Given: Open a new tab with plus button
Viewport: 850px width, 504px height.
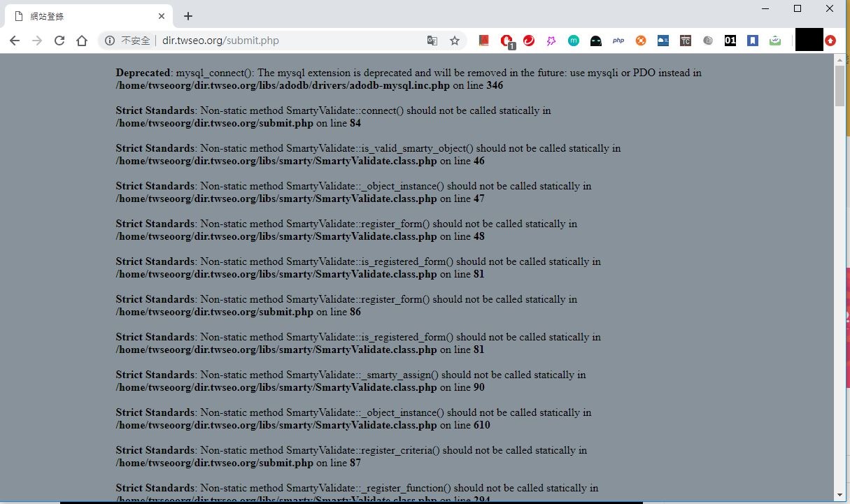Looking at the screenshot, I should (x=188, y=16).
